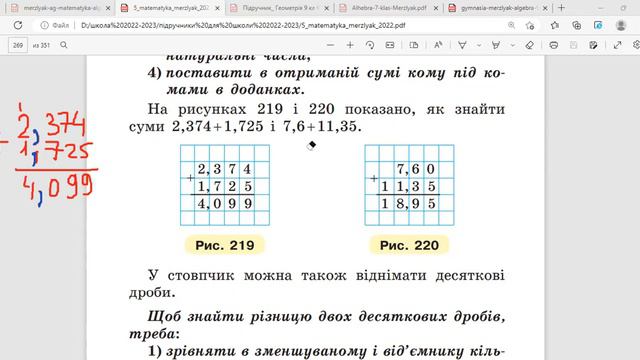Image resolution: width=640 pixels, height=360 pixels.
Task: Click the zoom magnifier in the address bar
Action: coord(511,25)
